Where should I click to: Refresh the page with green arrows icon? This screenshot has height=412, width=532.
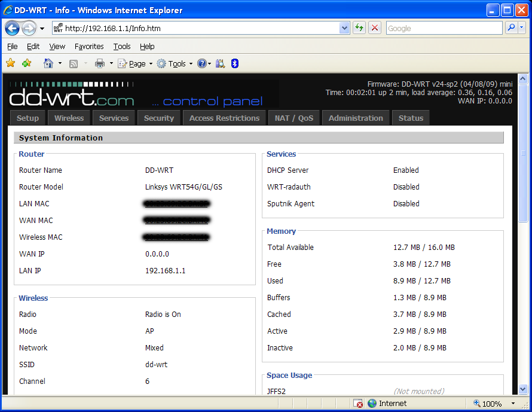[359, 28]
